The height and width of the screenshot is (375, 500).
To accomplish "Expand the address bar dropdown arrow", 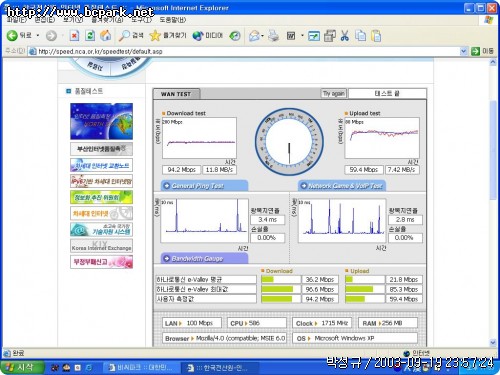I will [x=463, y=51].
